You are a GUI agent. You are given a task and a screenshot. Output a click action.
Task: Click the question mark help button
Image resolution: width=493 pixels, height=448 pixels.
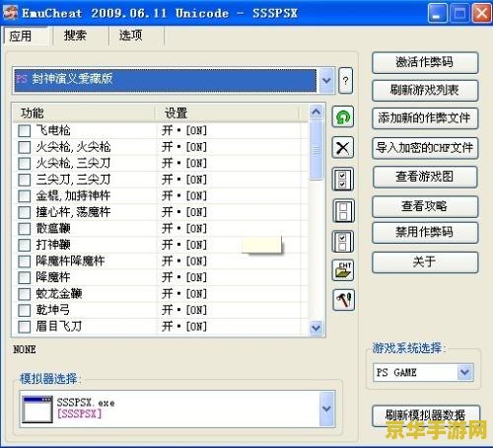pos(345,81)
